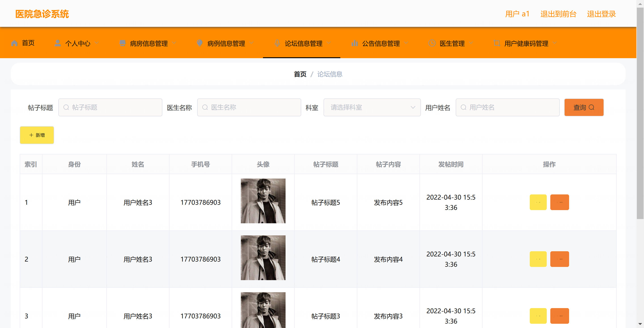This screenshot has height=328, width=644.
Task: Open the 请选择科室 dropdown
Action: pyautogui.click(x=372, y=107)
